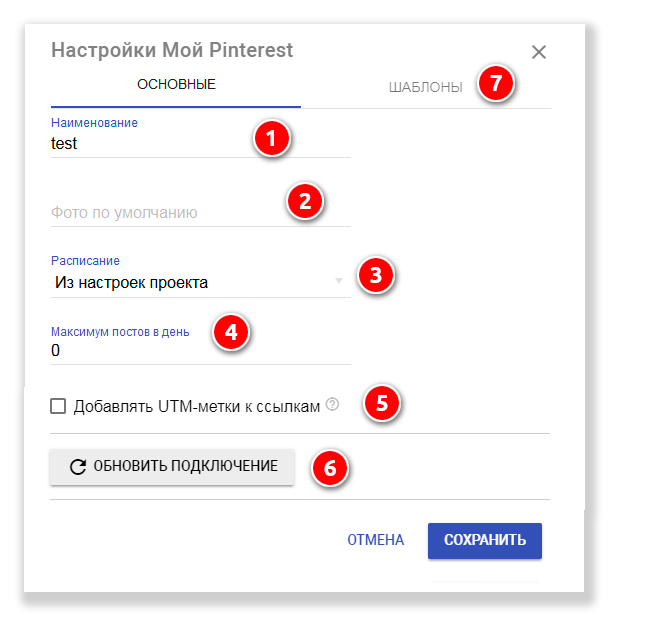The width and height of the screenshot is (646, 637).
Task: Click red marker number 5
Action: pos(381,403)
